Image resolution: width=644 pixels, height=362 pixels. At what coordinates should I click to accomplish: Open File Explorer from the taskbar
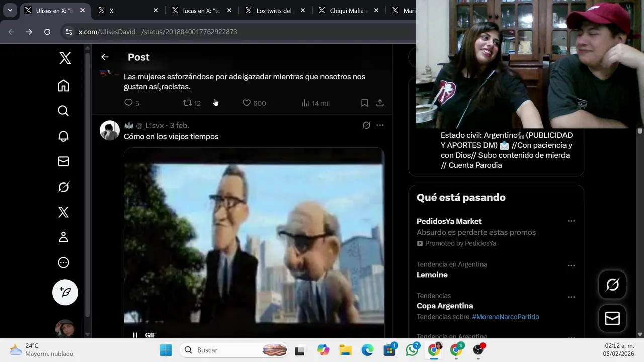click(345, 350)
